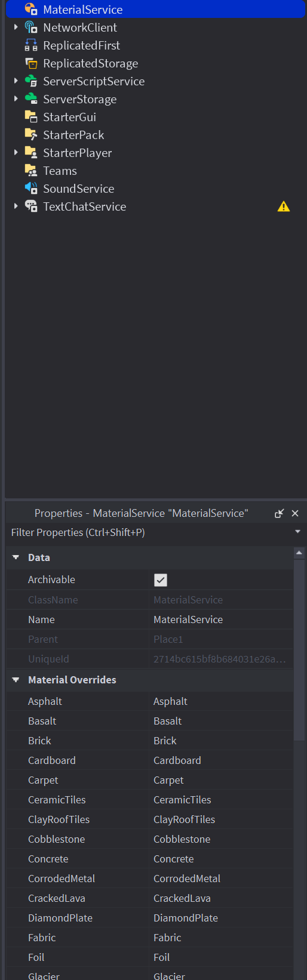Click the MaterialService icon in Explorer
307x980 pixels.
[x=31, y=10]
